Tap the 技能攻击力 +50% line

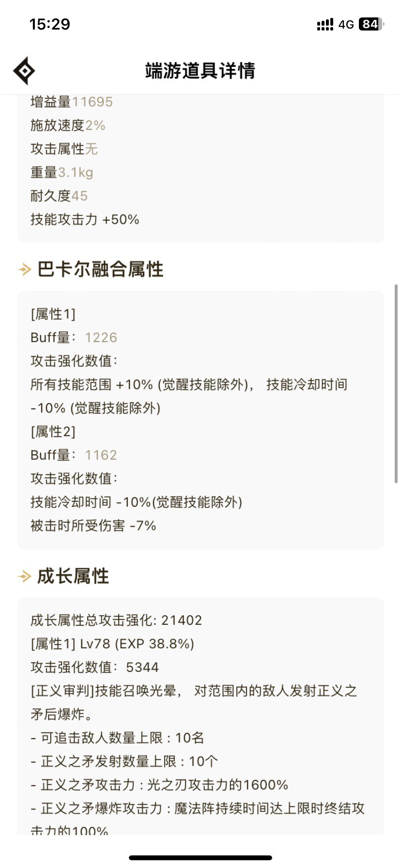click(85, 219)
